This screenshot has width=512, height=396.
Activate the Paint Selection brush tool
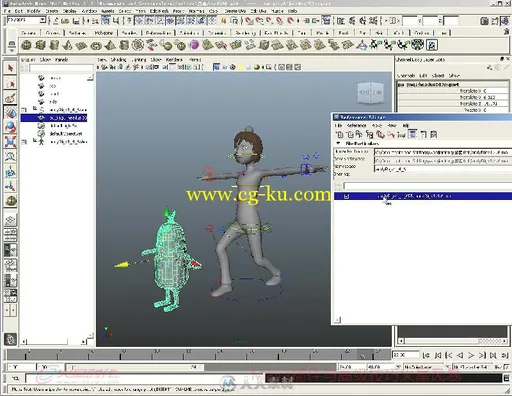click(10, 98)
